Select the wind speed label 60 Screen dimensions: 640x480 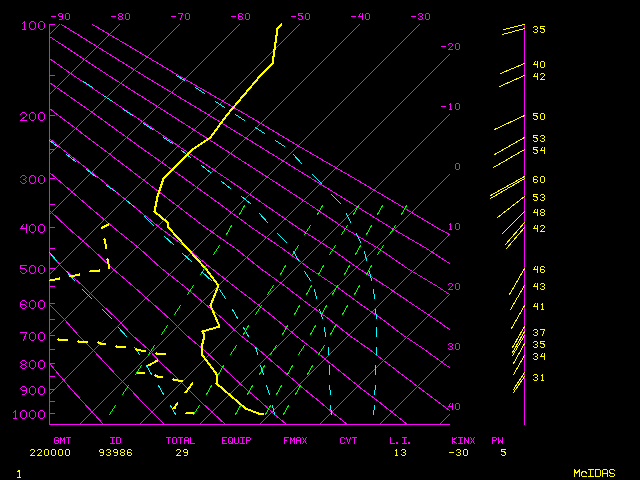click(x=538, y=180)
